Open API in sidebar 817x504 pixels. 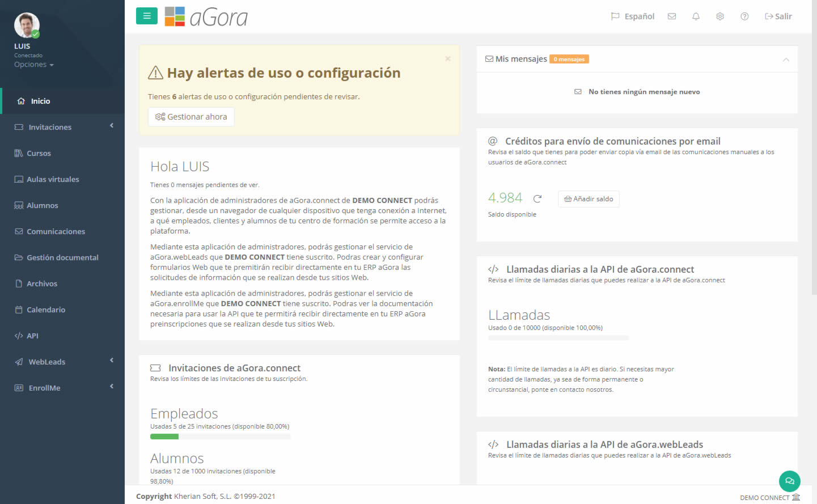(x=62, y=336)
